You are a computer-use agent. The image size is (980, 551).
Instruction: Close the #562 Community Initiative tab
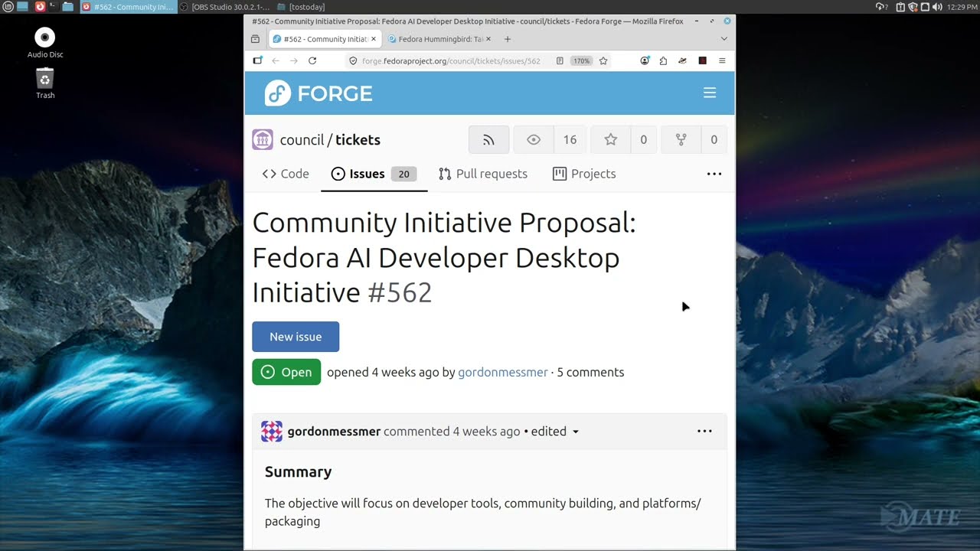[374, 39]
